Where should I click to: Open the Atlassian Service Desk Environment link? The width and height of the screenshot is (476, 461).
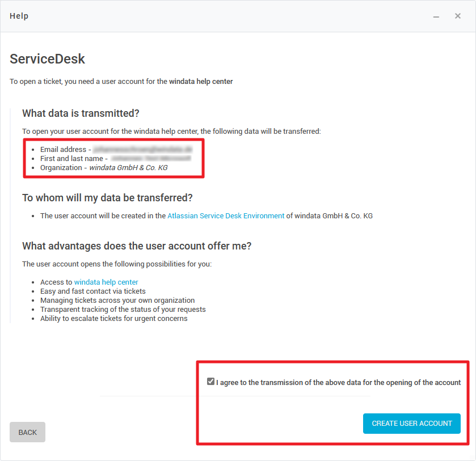pos(226,216)
